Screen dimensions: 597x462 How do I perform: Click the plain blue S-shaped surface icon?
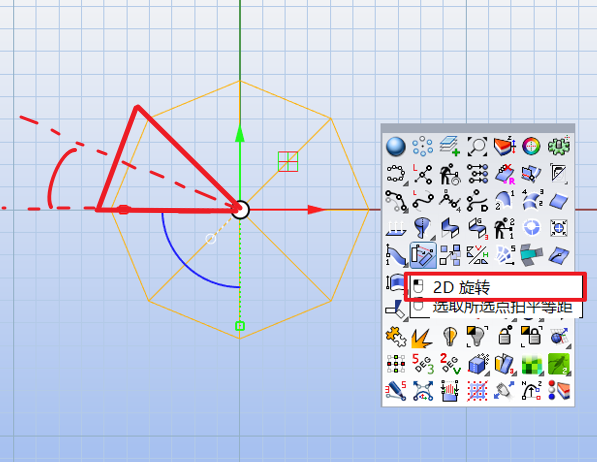click(x=450, y=228)
